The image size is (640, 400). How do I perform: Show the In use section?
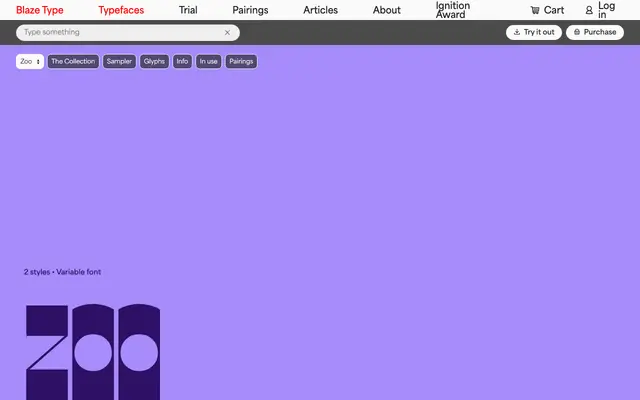coord(209,62)
